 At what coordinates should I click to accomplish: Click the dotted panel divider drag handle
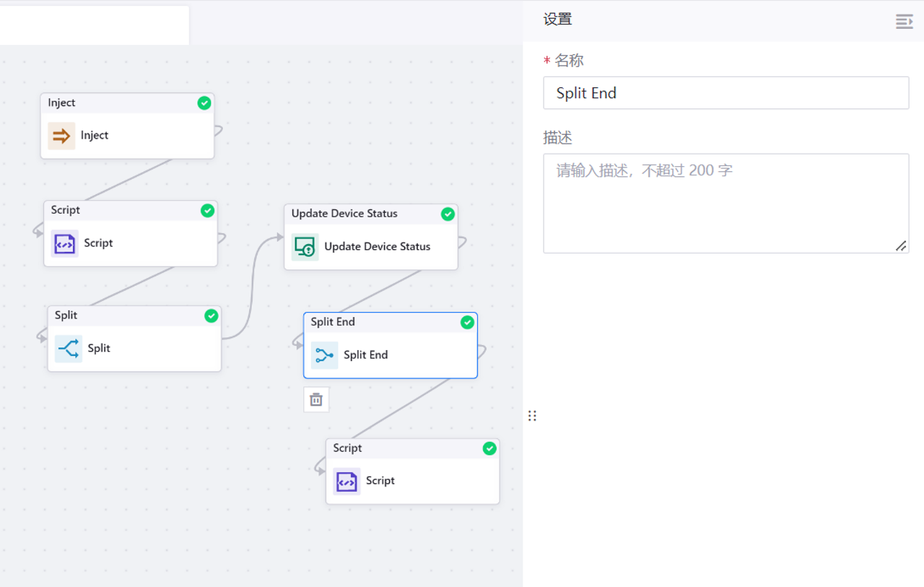click(x=532, y=416)
